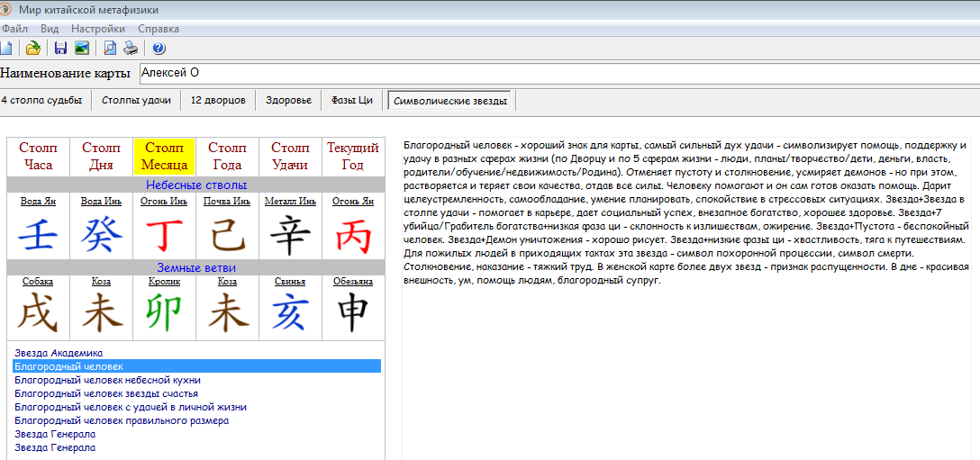Select Звезда Академика in the star list
Viewport: 980px width, 460px height.
59,353
